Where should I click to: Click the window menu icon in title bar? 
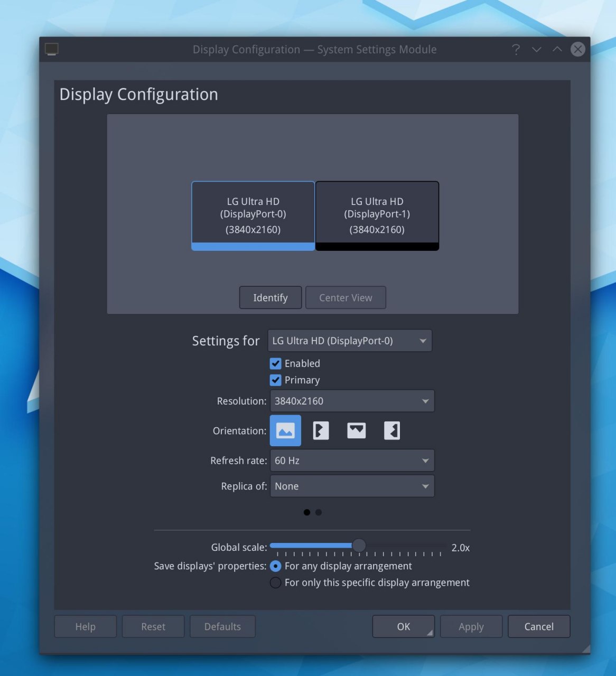coord(51,49)
